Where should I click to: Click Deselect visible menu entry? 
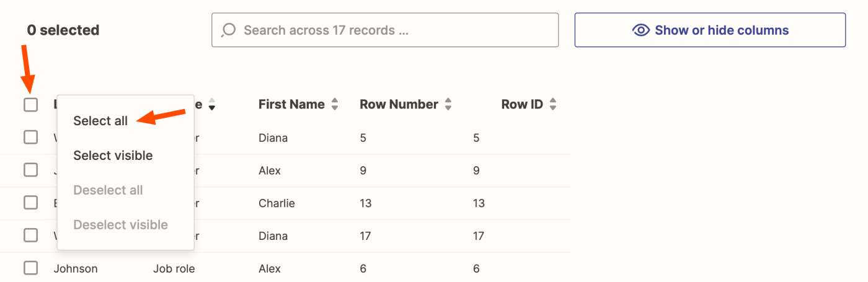[x=120, y=224]
